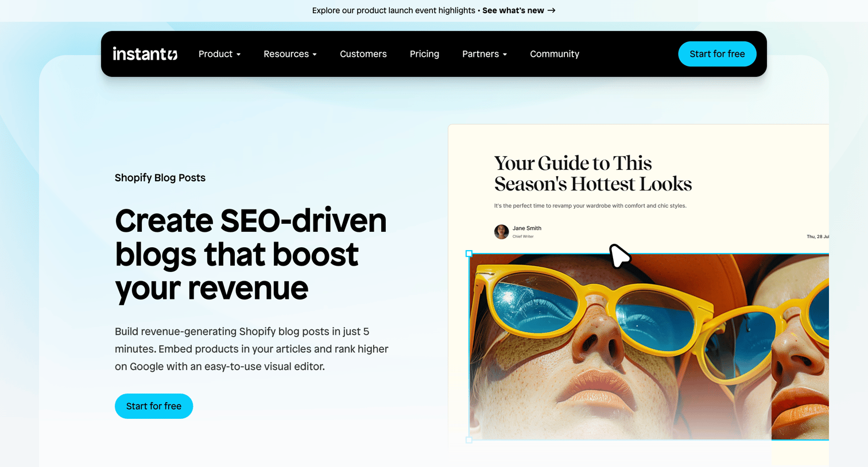Screen dimensions: 868x467
Task: Open the See what's new link
Action: coord(519,10)
